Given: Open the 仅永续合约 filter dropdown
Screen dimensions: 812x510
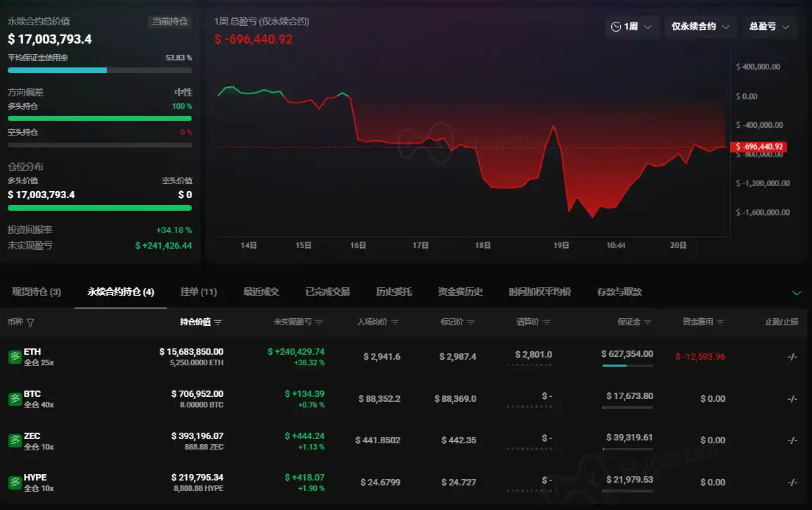Looking at the screenshot, I should pyautogui.click(x=700, y=27).
